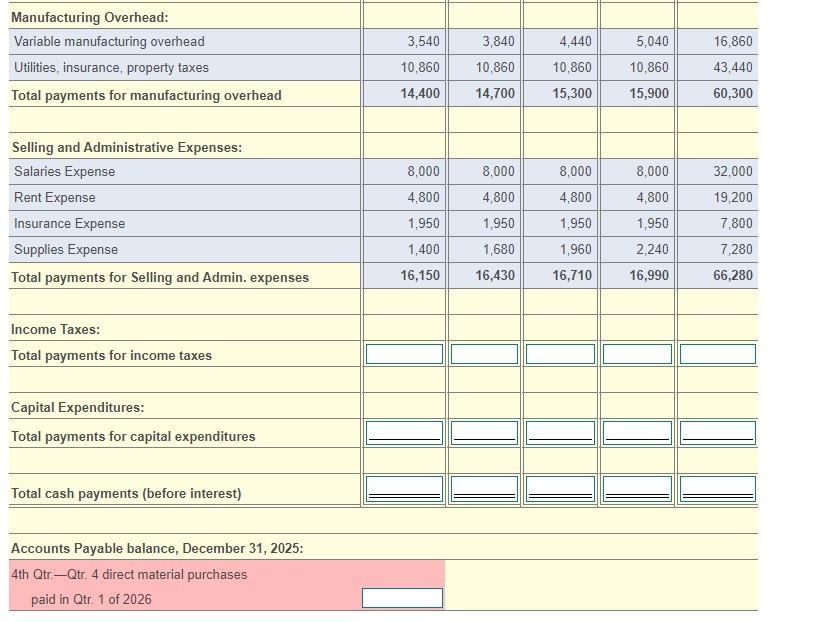Click 'Total cash payments (before interest)' label
Screen dimensions: 826x622
click(x=126, y=493)
